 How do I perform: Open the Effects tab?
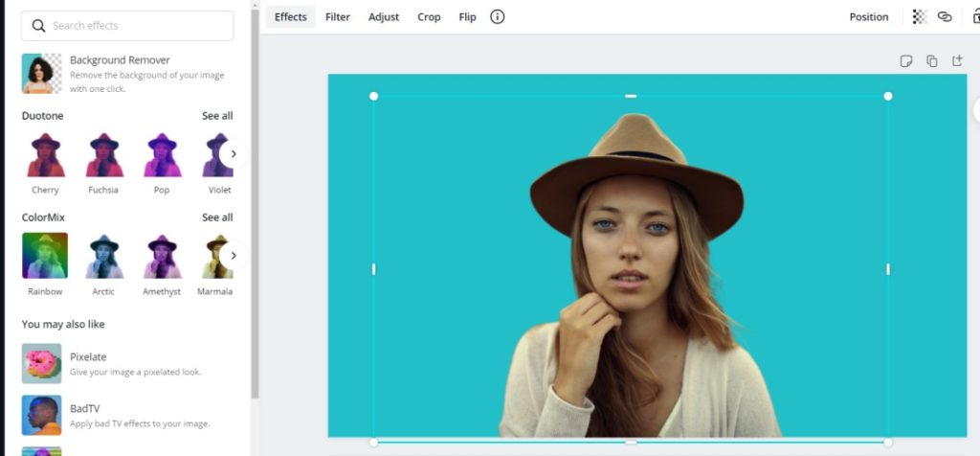pos(291,17)
